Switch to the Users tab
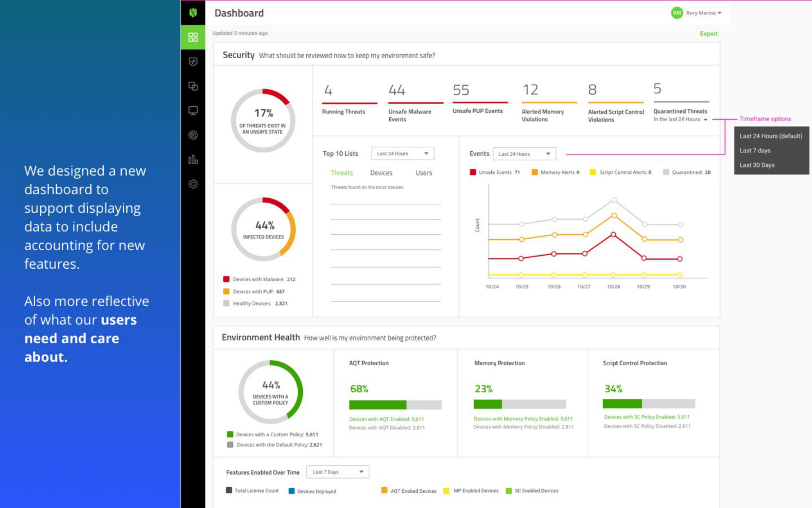812x508 pixels. [x=424, y=173]
